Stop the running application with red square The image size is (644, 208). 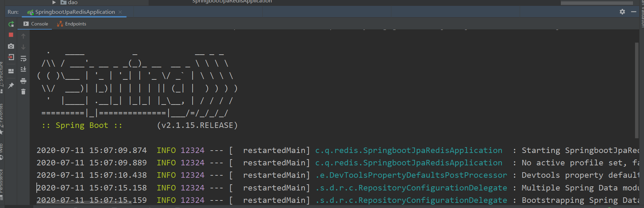[x=11, y=35]
